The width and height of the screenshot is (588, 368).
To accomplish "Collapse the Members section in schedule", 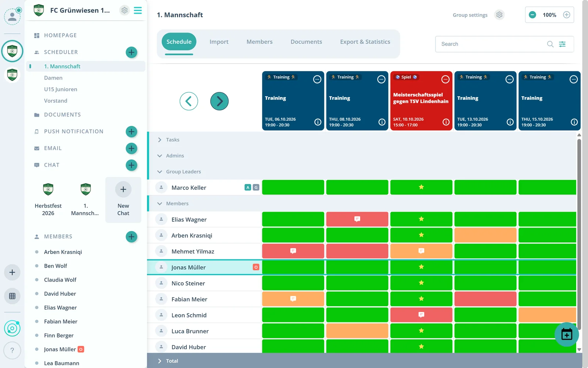I will pos(159,204).
